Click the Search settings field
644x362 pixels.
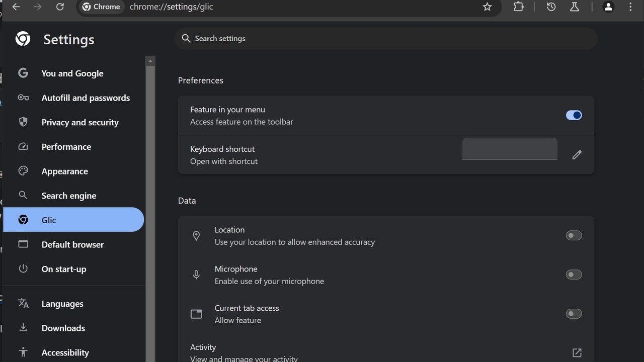[x=385, y=39]
